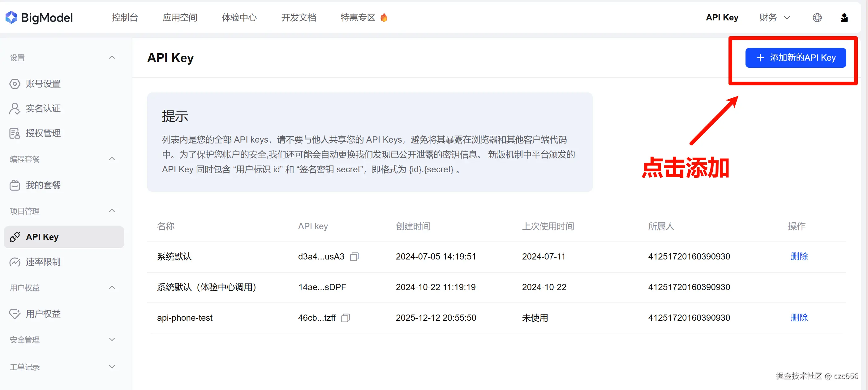Open the 财务 dropdown menu
Screen dimensions: 868x390
(774, 18)
